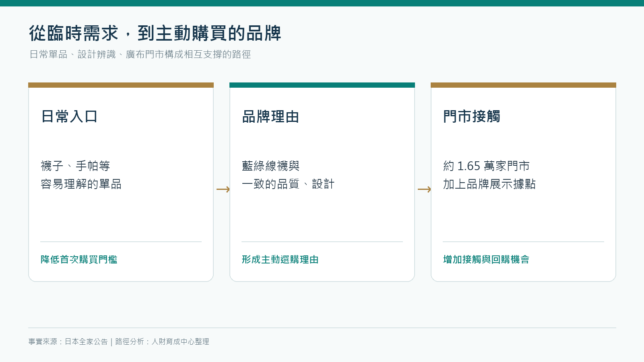Image resolution: width=644 pixels, height=362 pixels.
Task: Select the line 襪子、手帕等
Action: click(75, 166)
